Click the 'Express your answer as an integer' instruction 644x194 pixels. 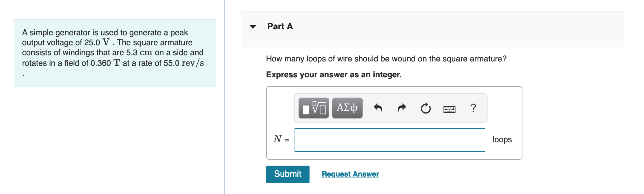[334, 75]
